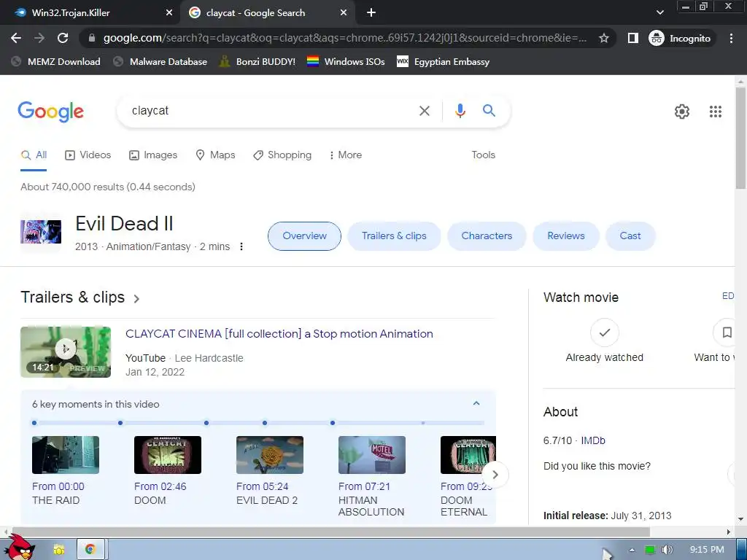Switch to the Videos results tab
The image size is (747, 560).
[x=88, y=155]
